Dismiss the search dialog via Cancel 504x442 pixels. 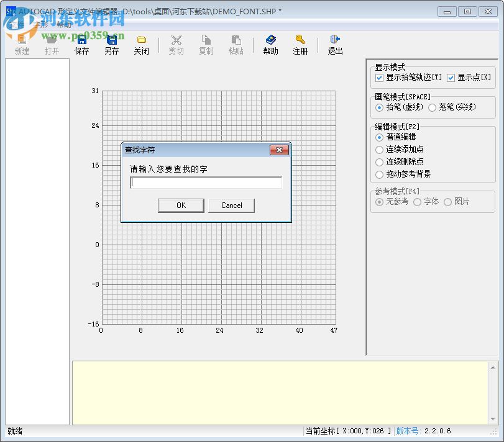[x=231, y=205]
